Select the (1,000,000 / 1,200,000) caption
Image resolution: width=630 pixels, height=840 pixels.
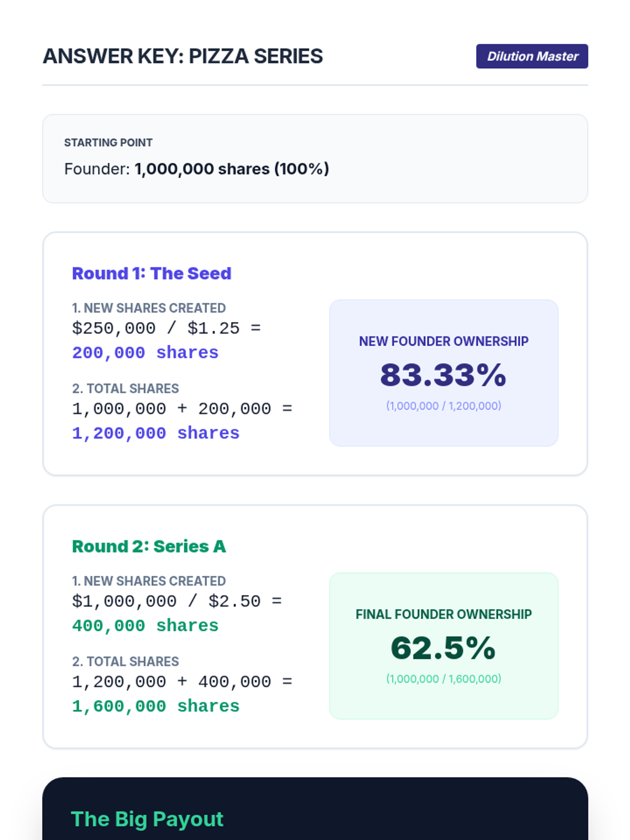pyautogui.click(x=444, y=406)
